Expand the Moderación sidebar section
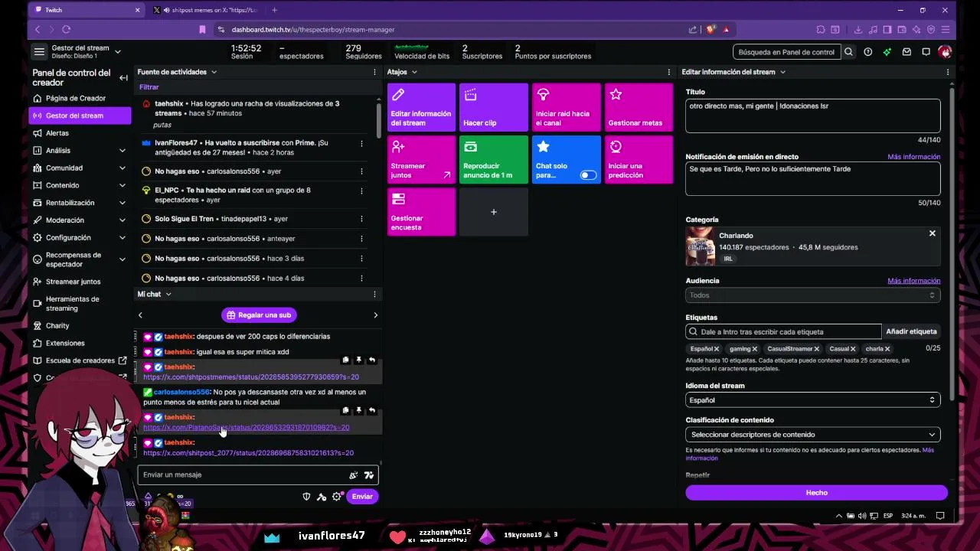980x551 pixels. [x=122, y=220]
